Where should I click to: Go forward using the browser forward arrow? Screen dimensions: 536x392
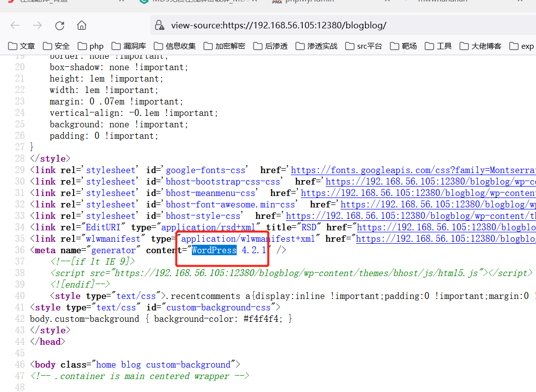37,25
